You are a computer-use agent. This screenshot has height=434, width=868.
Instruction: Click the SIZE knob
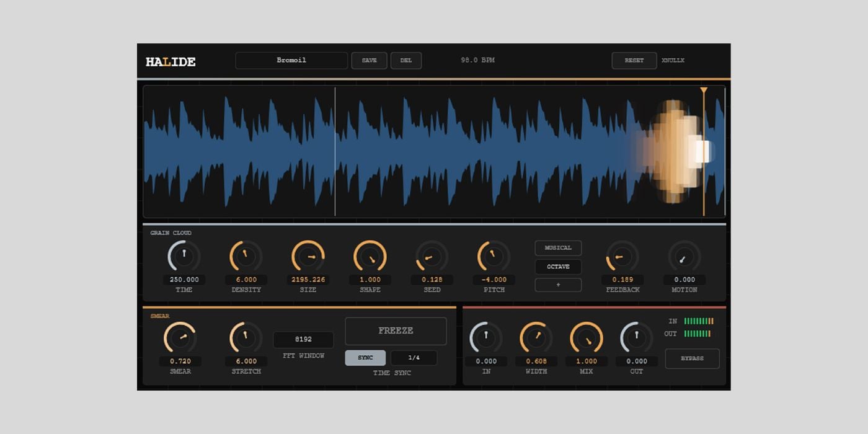click(308, 256)
